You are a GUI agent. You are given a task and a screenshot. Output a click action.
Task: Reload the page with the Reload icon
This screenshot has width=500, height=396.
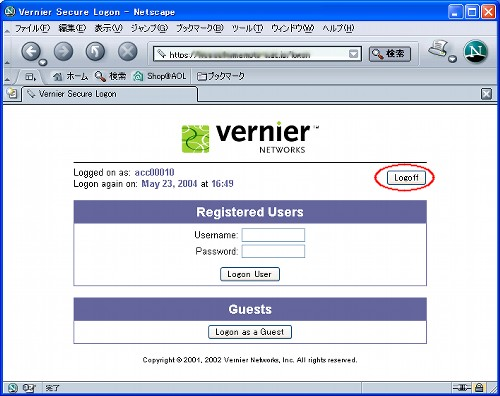[x=95, y=52]
